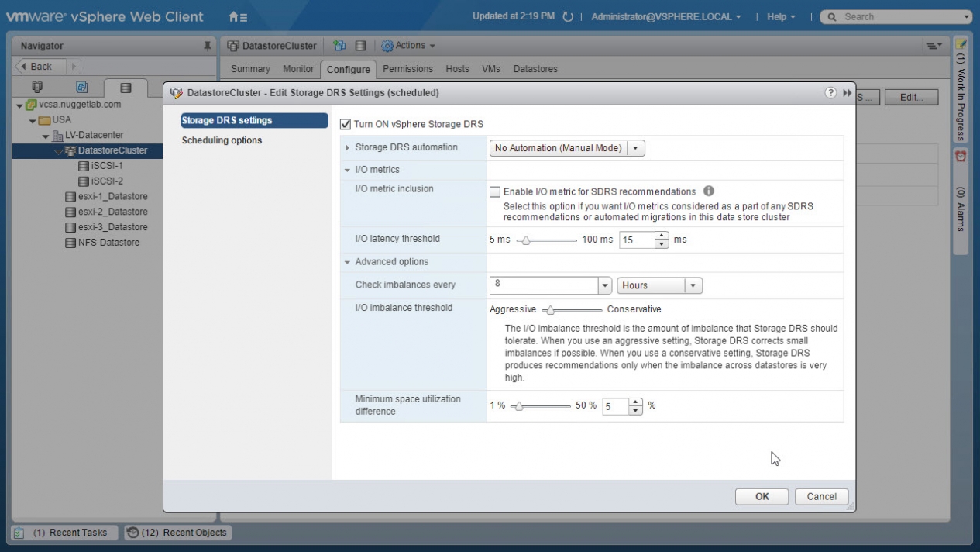Viewport: 980px width, 552px height.
Task: Click the refresh icon next to update time
Action: 568,17
